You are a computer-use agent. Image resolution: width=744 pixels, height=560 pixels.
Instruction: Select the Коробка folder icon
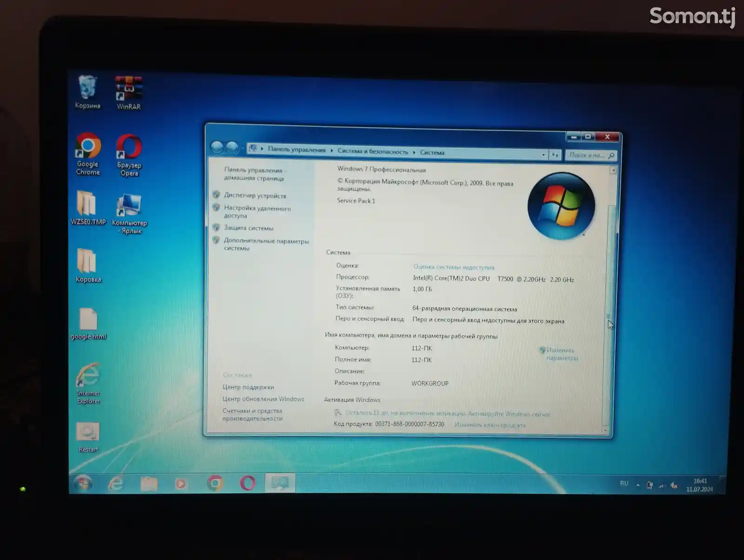88,265
